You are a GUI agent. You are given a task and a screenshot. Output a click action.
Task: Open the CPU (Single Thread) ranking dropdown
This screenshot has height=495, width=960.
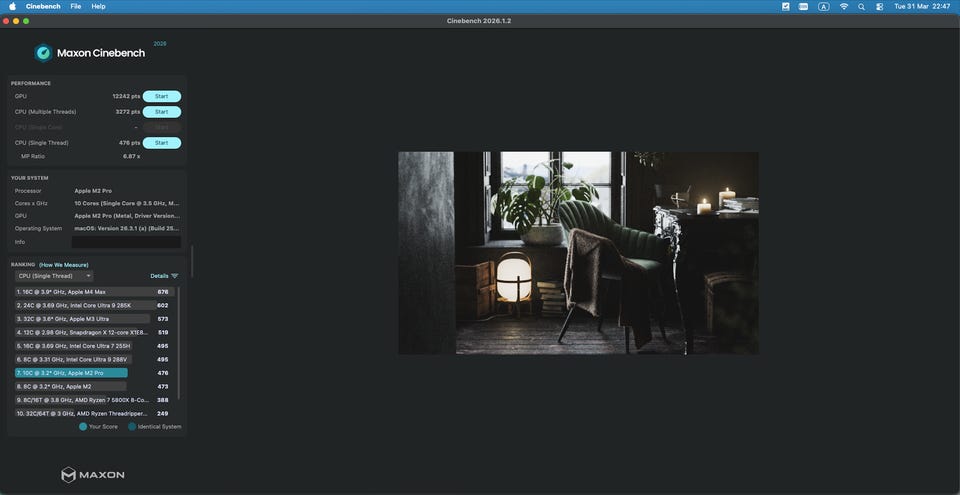pyautogui.click(x=55, y=276)
